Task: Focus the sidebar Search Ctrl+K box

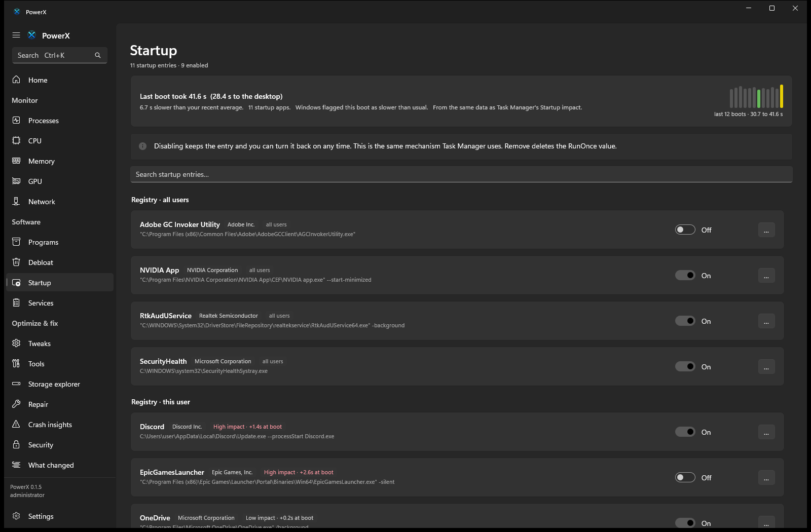Action: pos(60,55)
